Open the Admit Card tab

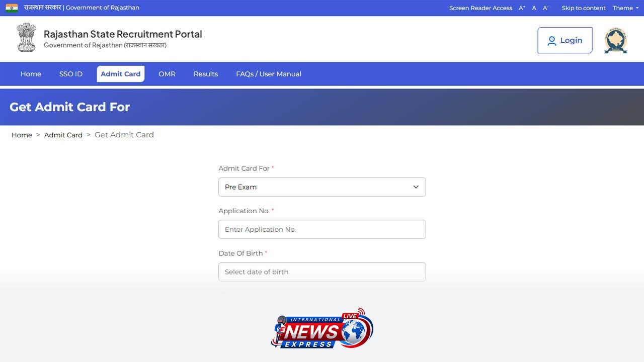click(x=121, y=74)
